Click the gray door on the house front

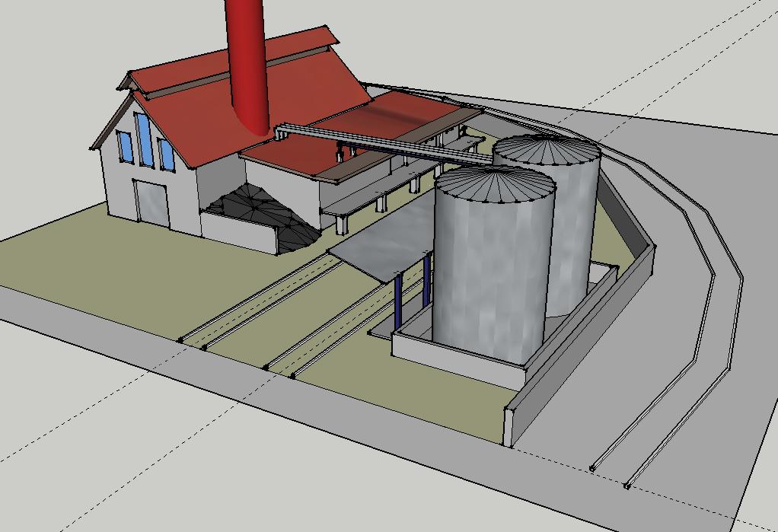[x=151, y=202]
